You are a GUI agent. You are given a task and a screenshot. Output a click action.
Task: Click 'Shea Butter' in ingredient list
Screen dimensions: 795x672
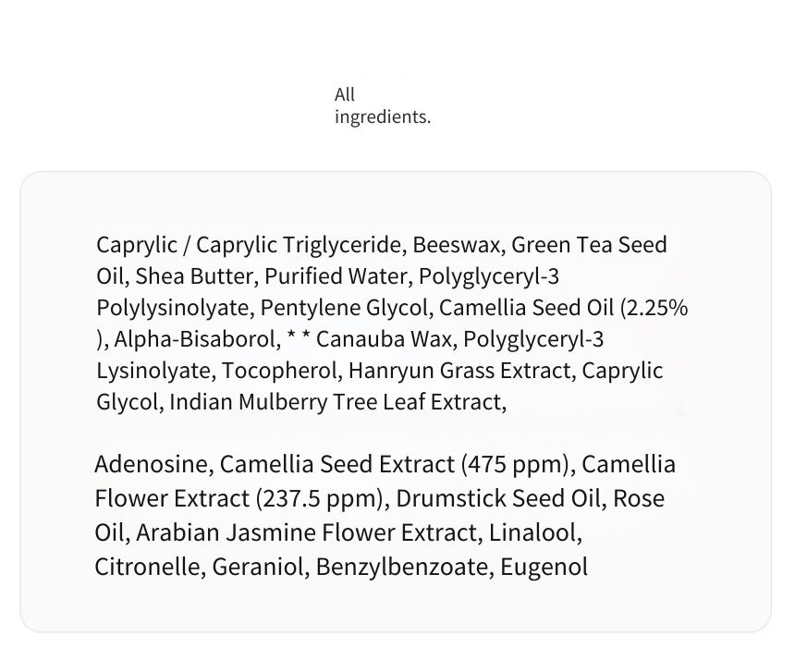tap(194, 276)
